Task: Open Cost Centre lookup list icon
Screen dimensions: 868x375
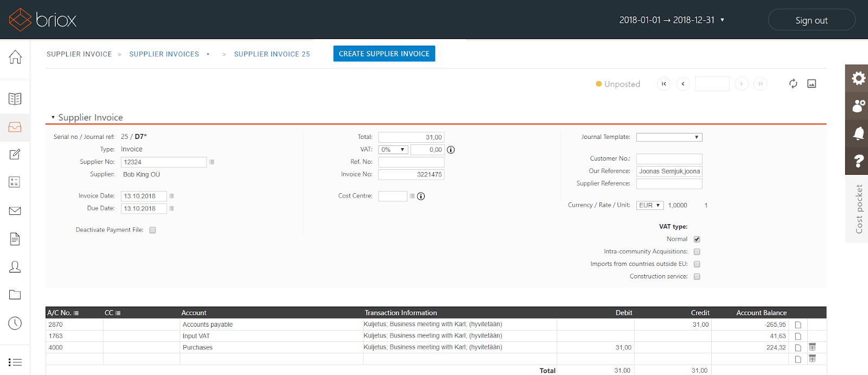Action: pos(412,196)
